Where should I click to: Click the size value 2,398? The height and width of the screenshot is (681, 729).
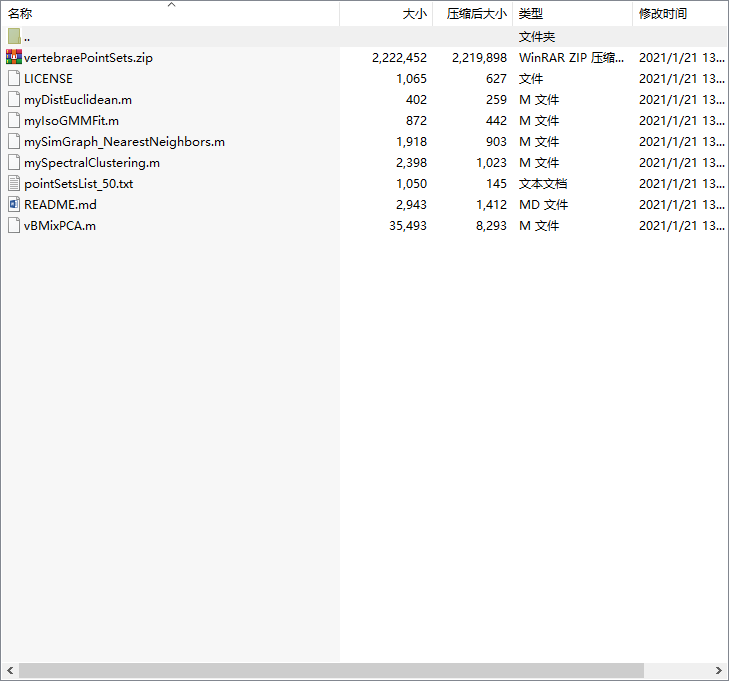point(411,163)
